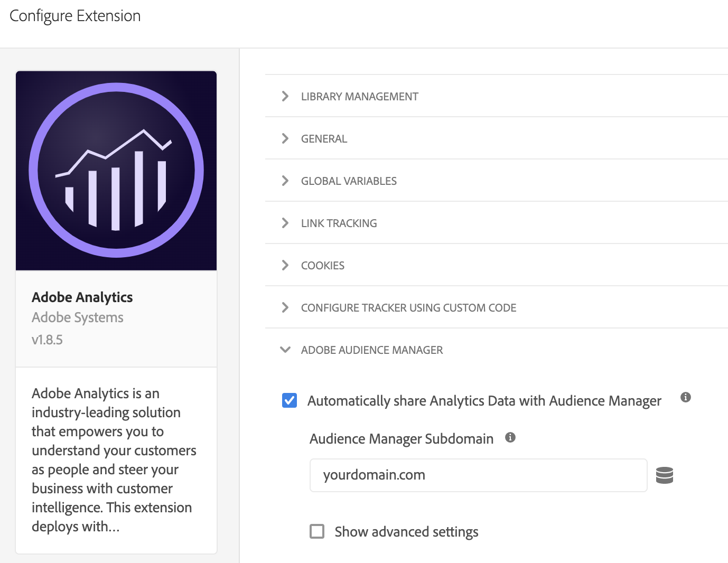Screen dimensions: 728x563
Task: Click the GLOBAL VARIABLES heading
Action: [x=349, y=181]
